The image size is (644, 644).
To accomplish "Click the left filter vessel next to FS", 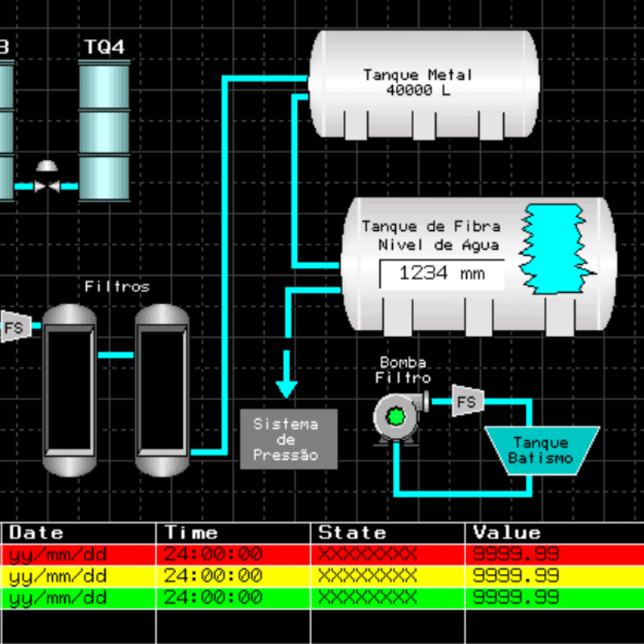I will (69, 390).
